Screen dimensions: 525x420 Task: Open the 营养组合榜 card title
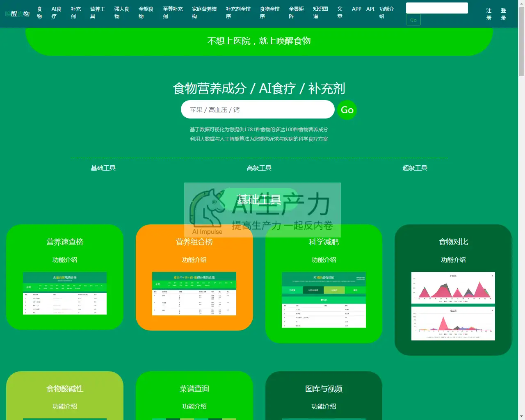pos(194,242)
